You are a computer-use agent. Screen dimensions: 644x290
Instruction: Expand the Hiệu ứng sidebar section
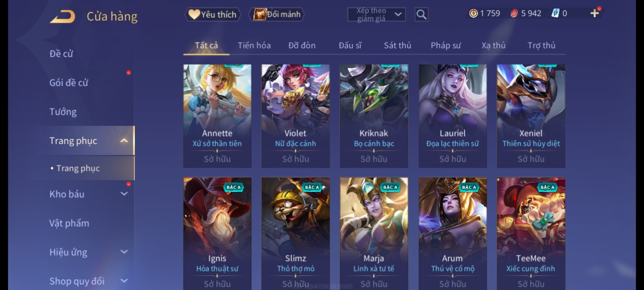pyautogui.click(x=124, y=252)
